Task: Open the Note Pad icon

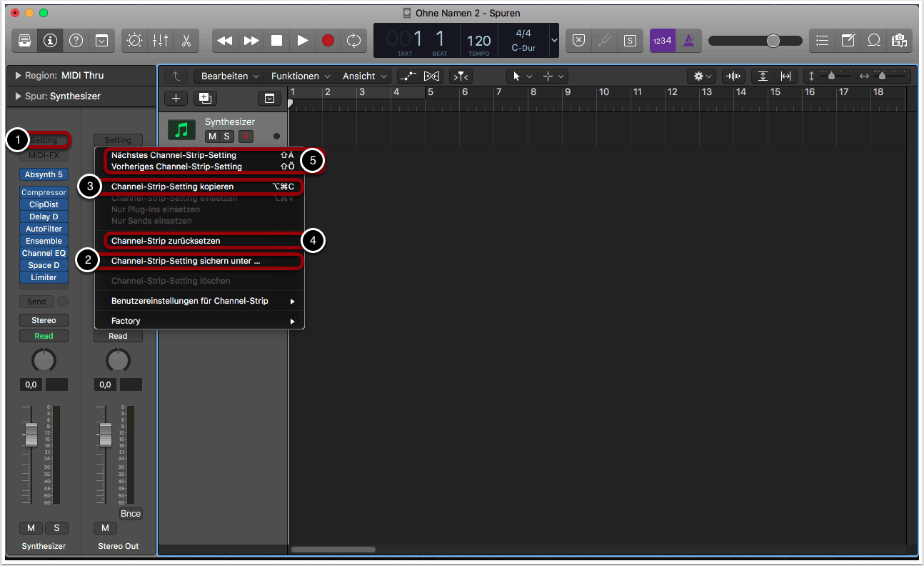Action: 848,41
